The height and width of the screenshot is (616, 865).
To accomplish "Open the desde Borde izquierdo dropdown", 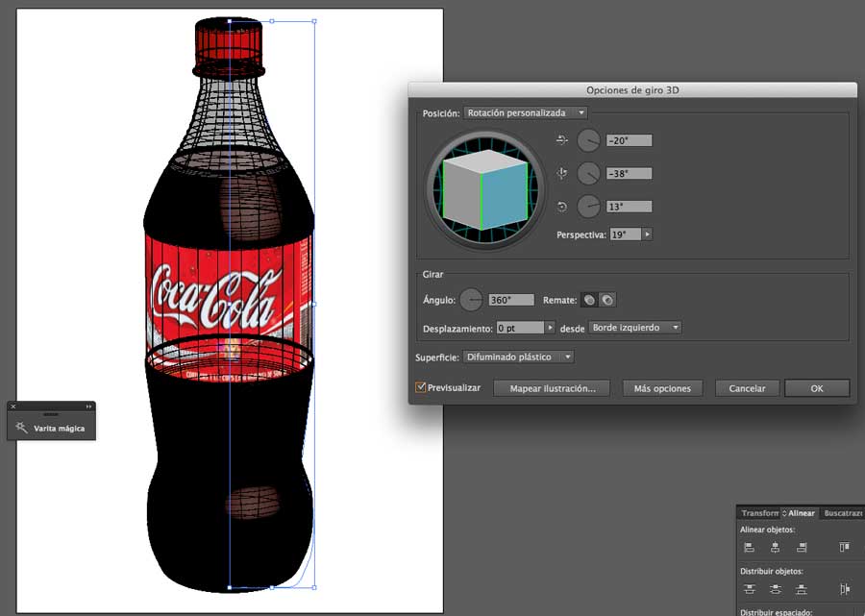I will [635, 328].
